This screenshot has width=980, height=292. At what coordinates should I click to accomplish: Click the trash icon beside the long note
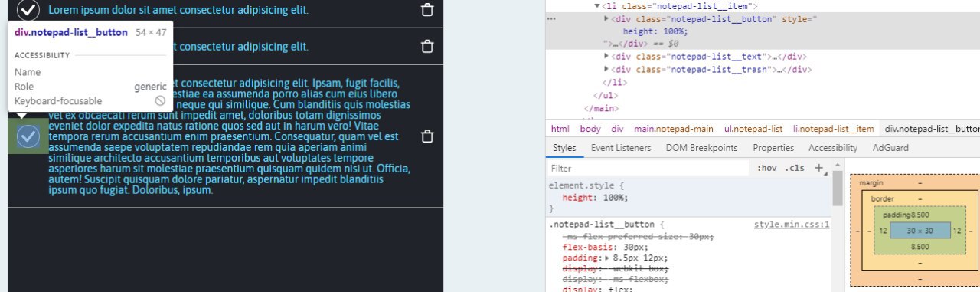pos(428,136)
